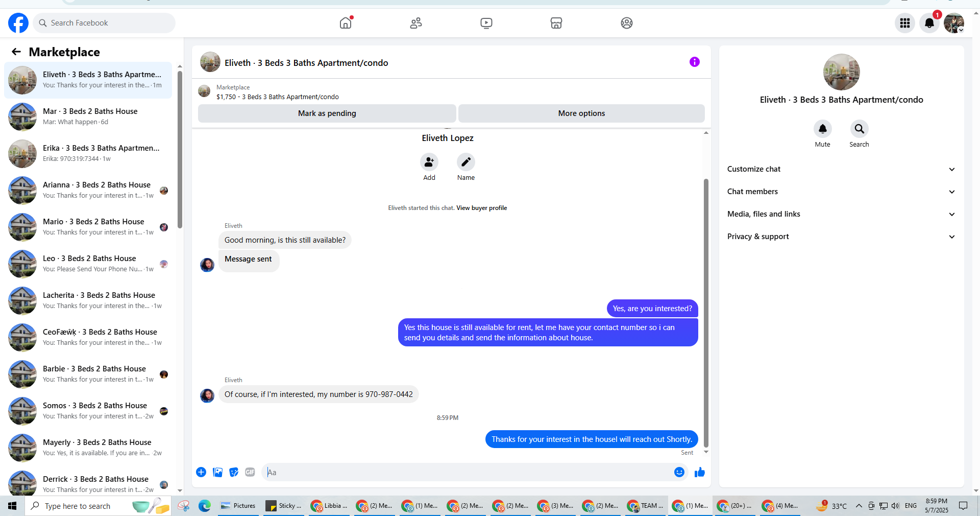
Task: Click the Facebook logo icon
Action: click(18, 23)
